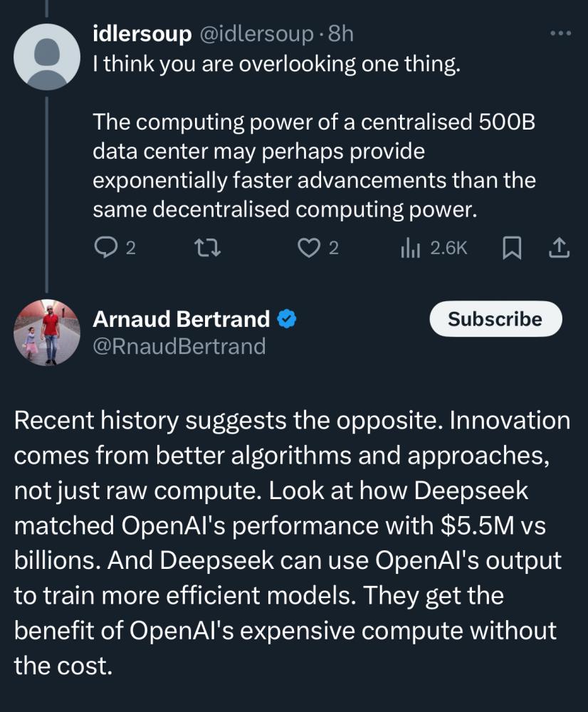Bookmark idlersoup's tweet
Viewport: 588px width, 712px height.
click(x=511, y=248)
